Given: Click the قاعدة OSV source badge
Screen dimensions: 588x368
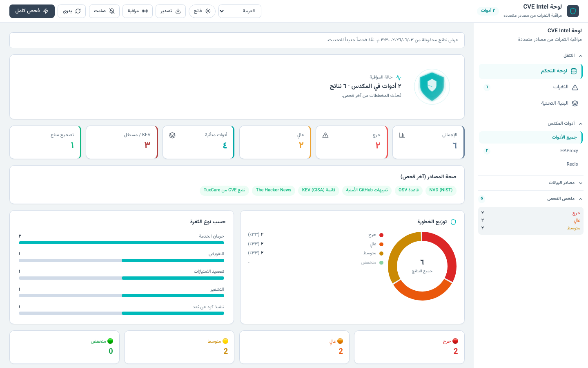Looking at the screenshot, I should (409, 190).
